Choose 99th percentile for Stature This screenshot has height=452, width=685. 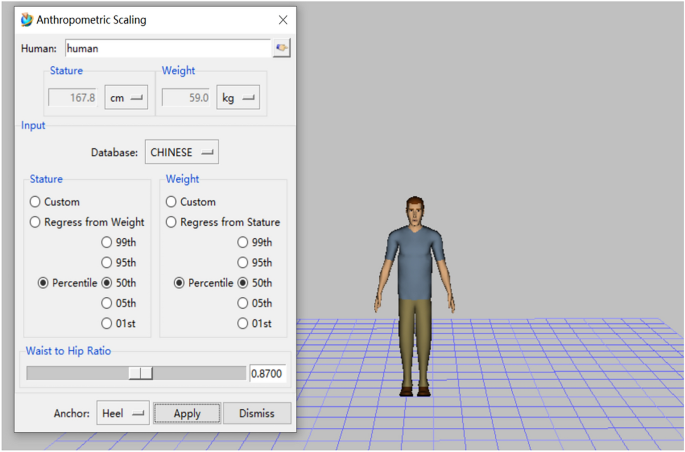[107, 242]
